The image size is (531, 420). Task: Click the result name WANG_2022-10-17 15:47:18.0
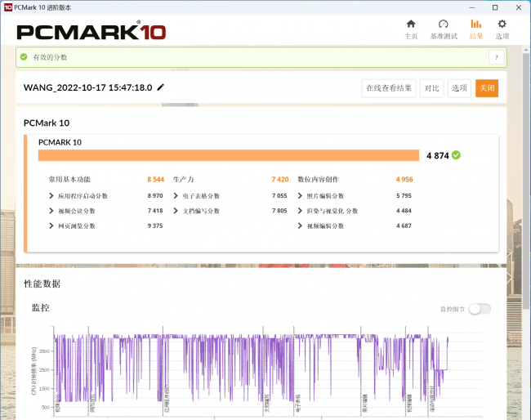pos(87,87)
